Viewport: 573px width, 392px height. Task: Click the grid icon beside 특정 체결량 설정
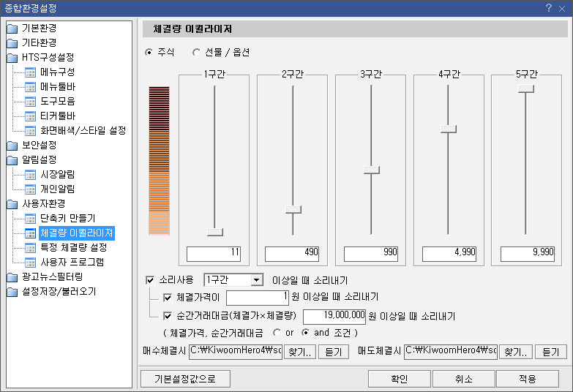(x=30, y=248)
